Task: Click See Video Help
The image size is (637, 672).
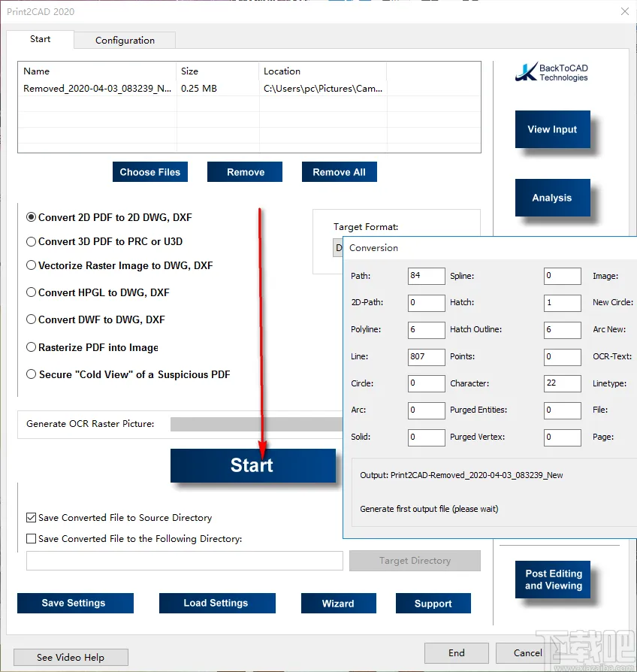Action: coord(71,657)
